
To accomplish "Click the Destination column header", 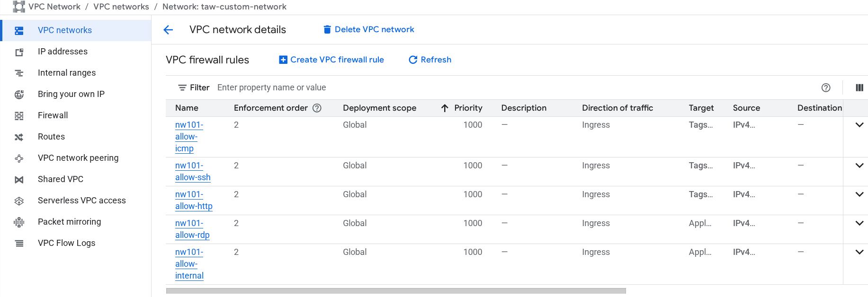I will (x=819, y=108).
